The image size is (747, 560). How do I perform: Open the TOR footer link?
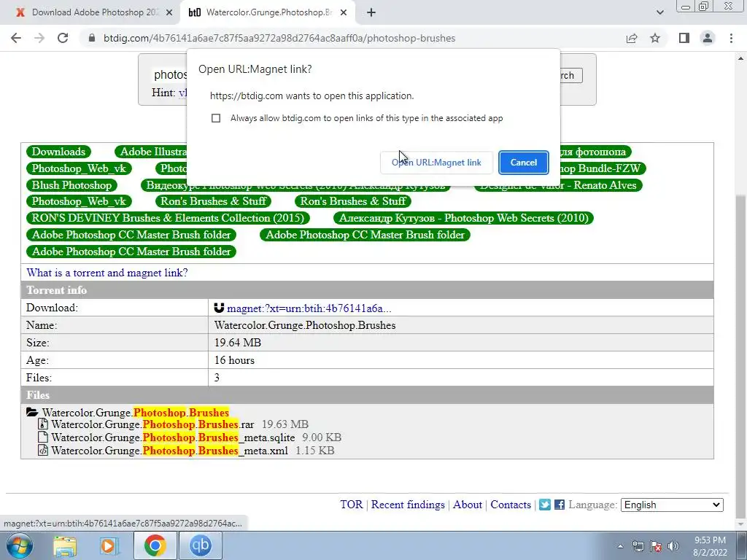tap(352, 505)
